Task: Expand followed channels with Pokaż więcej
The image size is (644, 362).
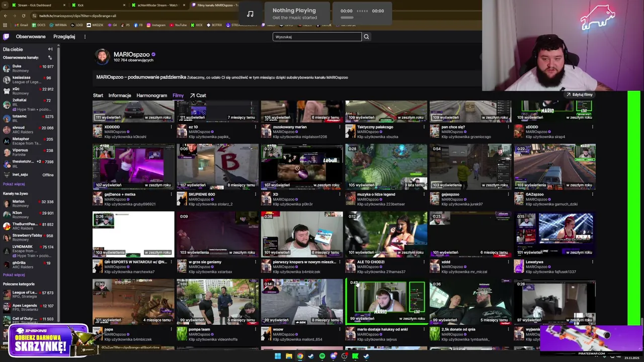Action: point(14,184)
